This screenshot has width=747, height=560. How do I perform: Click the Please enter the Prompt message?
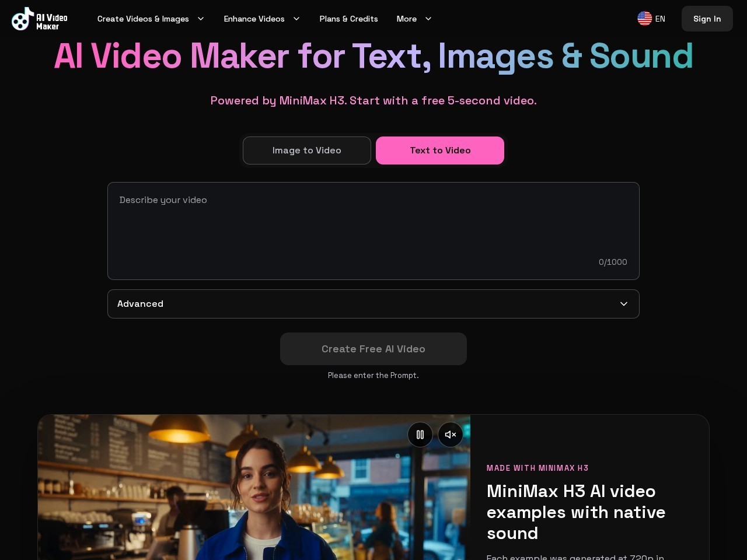tap(373, 375)
